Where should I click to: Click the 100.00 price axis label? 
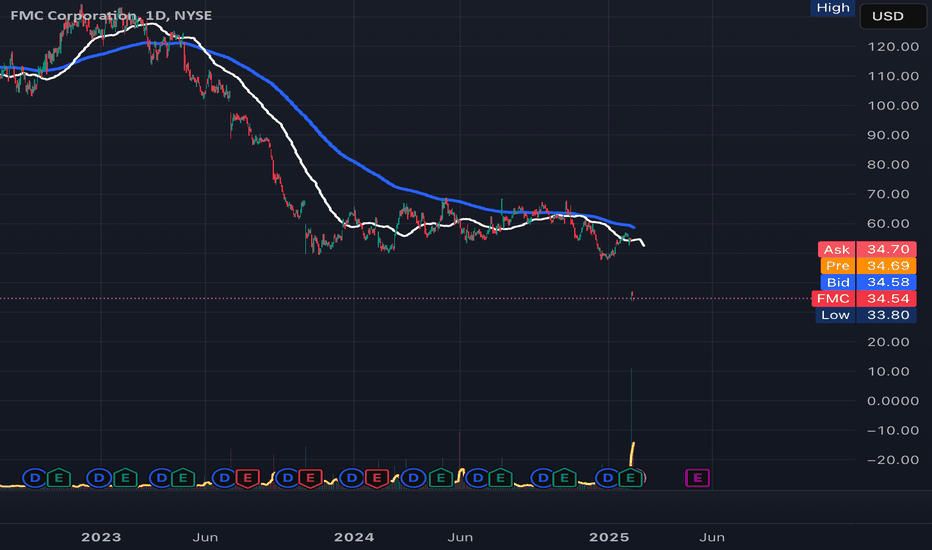tap(893, 105)
